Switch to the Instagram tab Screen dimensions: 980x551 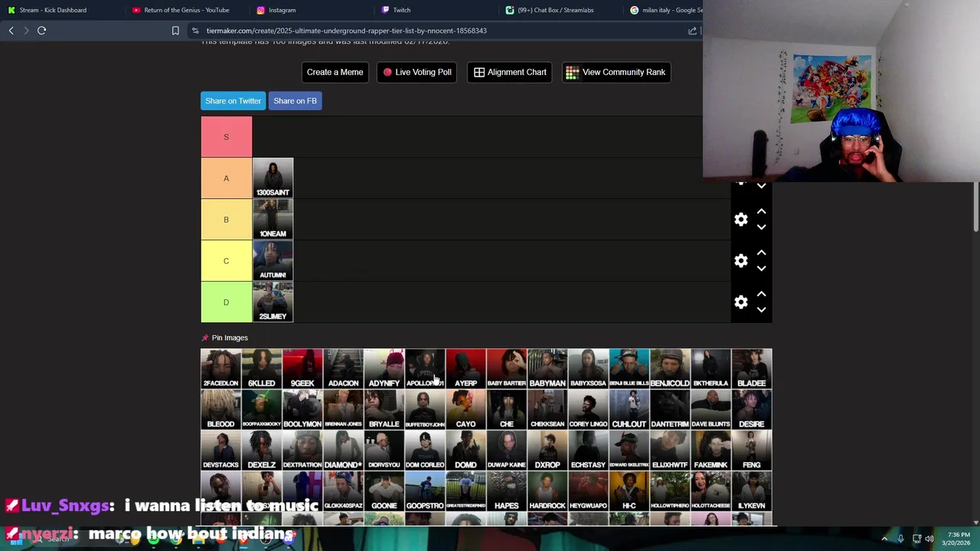(x=282, y=10)
